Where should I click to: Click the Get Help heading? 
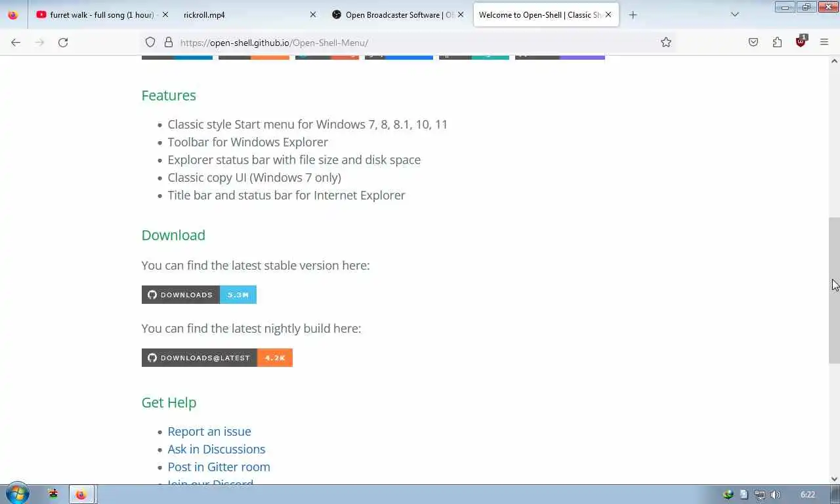click(169, 402)
